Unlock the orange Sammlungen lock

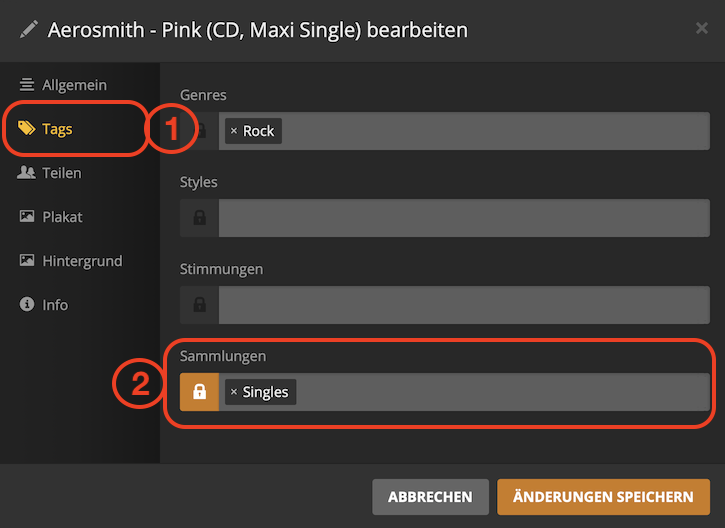[x=199, y=392]
